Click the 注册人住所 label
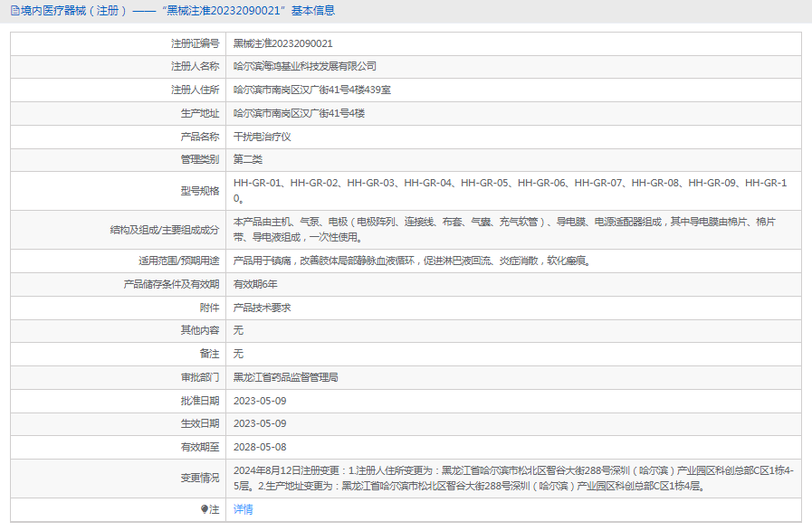Screen dimensions: 812x531 click(196, 90)
